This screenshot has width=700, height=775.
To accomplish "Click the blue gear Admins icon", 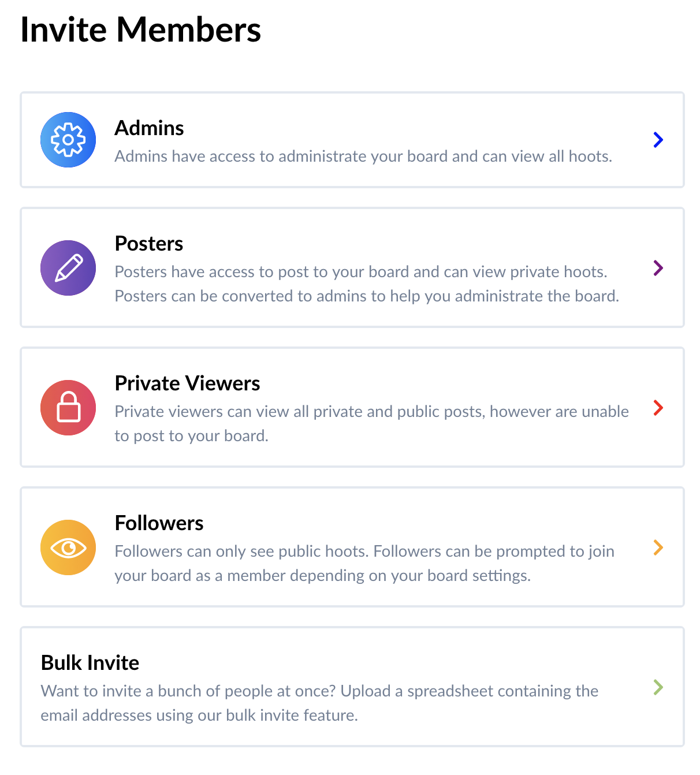I will tap(68, 140).
